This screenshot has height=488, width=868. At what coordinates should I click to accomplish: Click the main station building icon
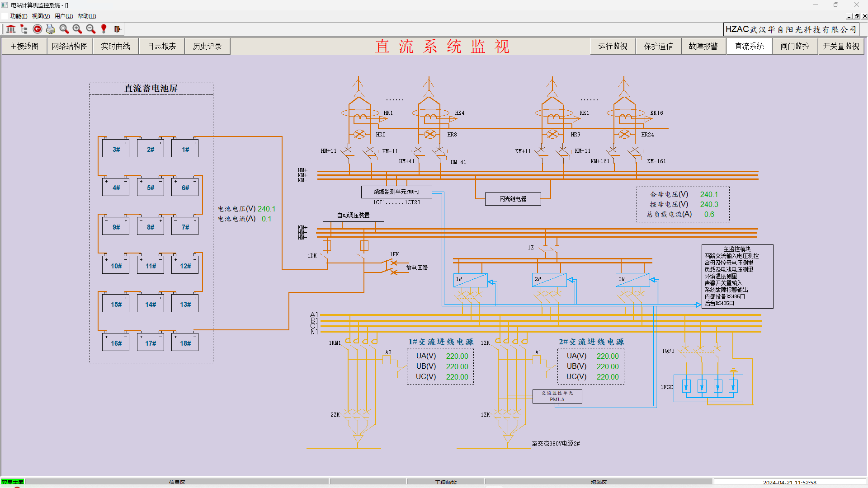(11, 29)
